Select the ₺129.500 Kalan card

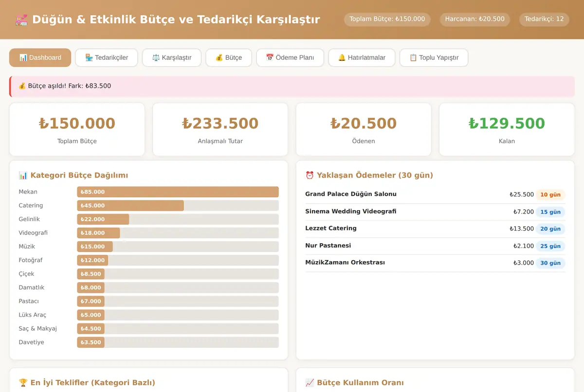507,129
